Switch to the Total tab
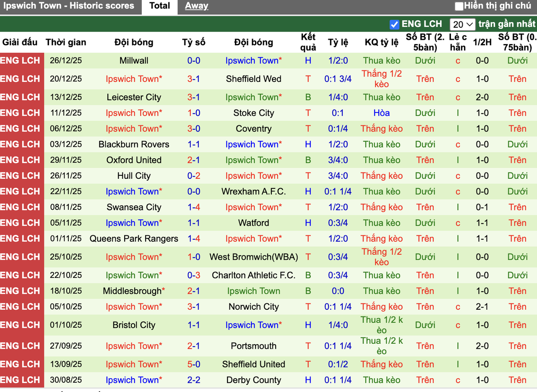 click(x=160, y=6)
